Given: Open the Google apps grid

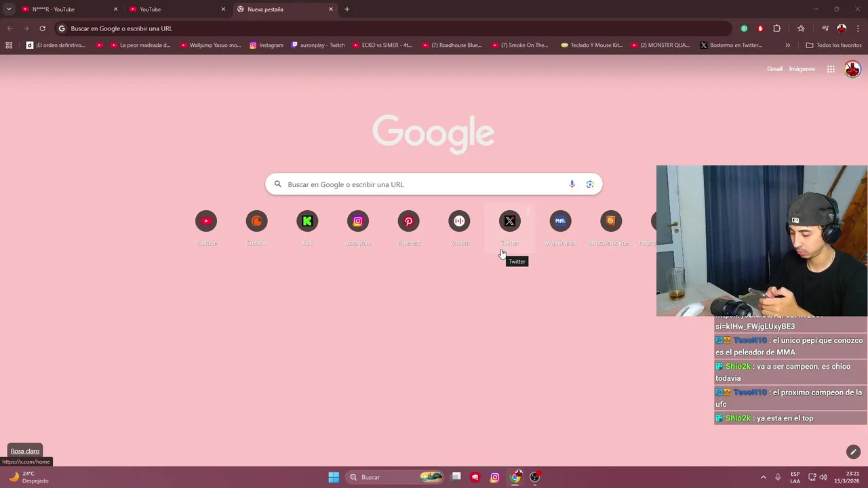Looking at the screenshot, I should point(831,69).
